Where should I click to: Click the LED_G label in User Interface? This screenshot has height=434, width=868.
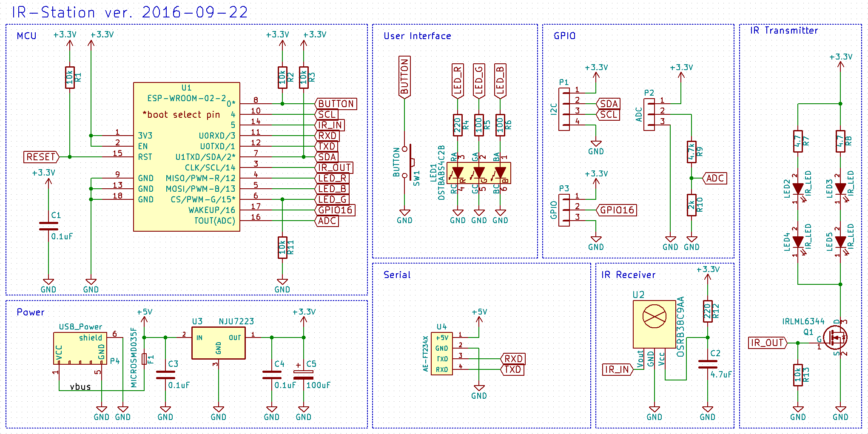point(479,81)
